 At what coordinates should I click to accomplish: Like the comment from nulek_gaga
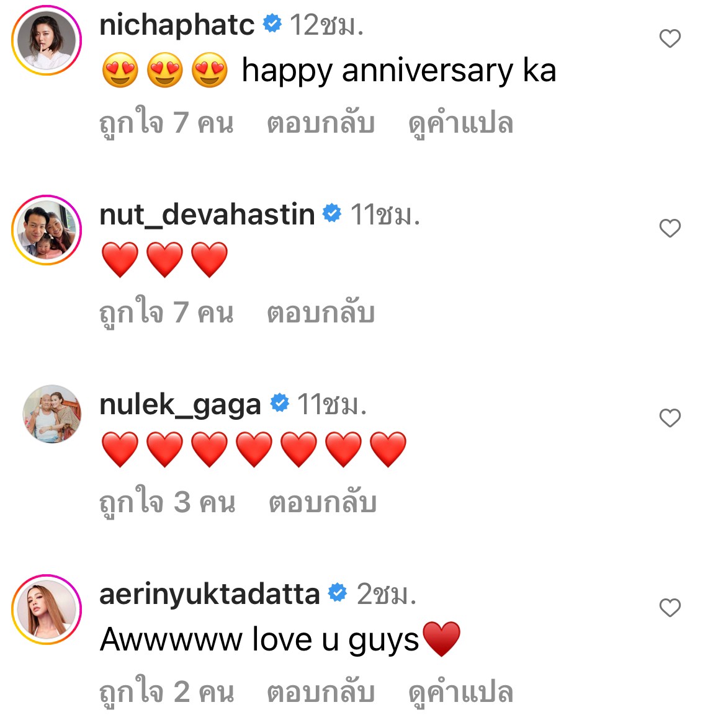pos(670,419)
